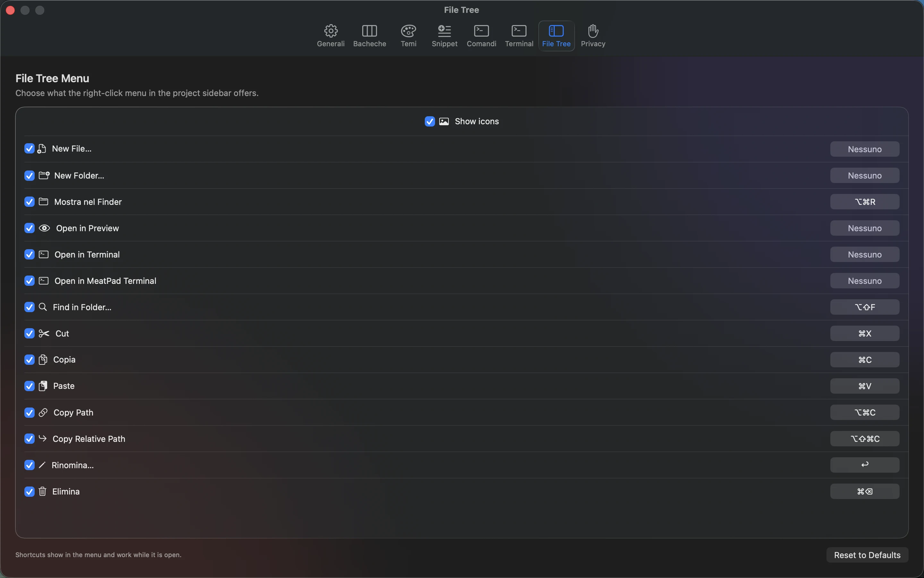Uncheck Open in MeatPad Terminal checkbox
924x578 pixels.
coord(30,281)
